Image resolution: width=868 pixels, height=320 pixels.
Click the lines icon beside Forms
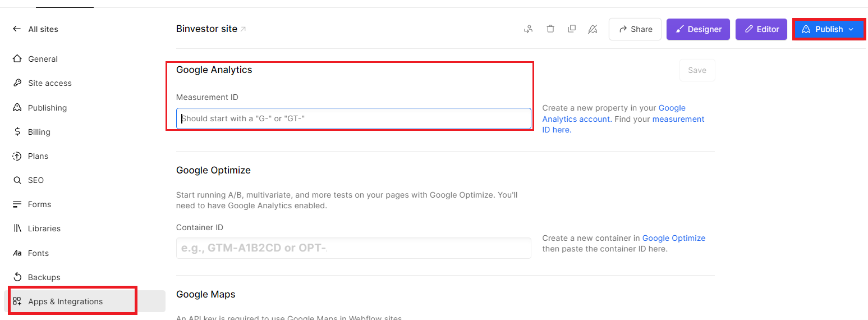click(17, 204)
